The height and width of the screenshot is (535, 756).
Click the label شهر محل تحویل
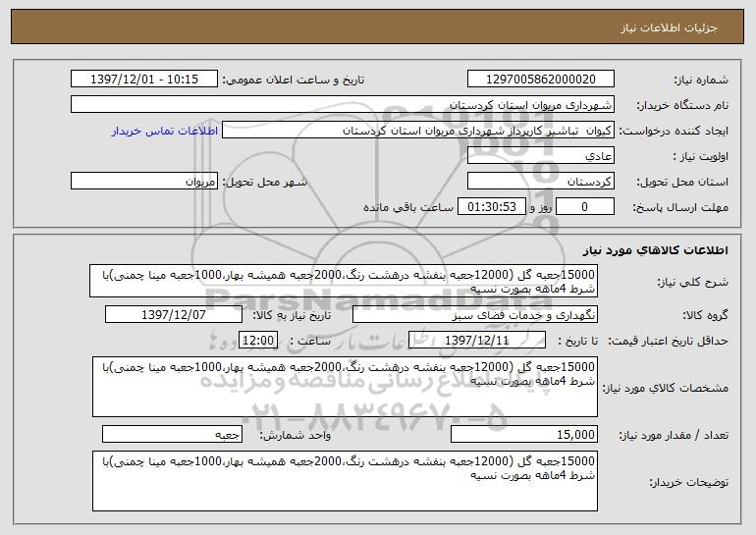(x=264, y=182)
